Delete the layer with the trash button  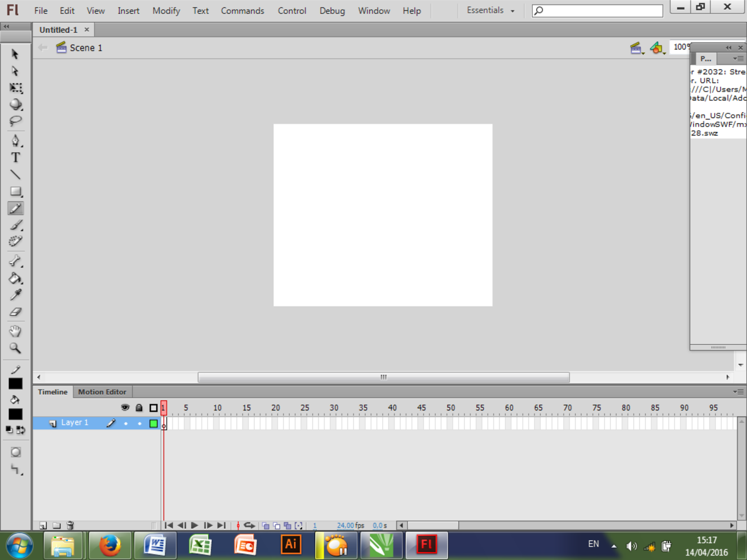pos(70,525)
